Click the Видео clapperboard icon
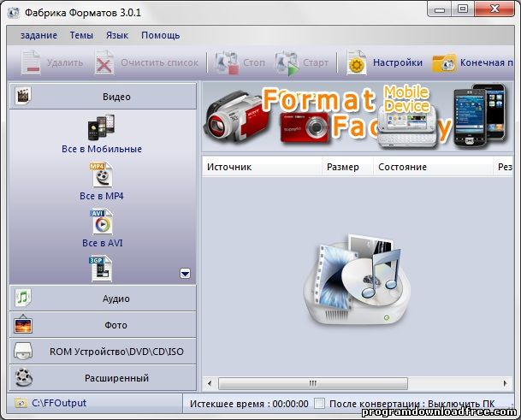This screenshot has width=521, height=420. click(x=23, y=96)
